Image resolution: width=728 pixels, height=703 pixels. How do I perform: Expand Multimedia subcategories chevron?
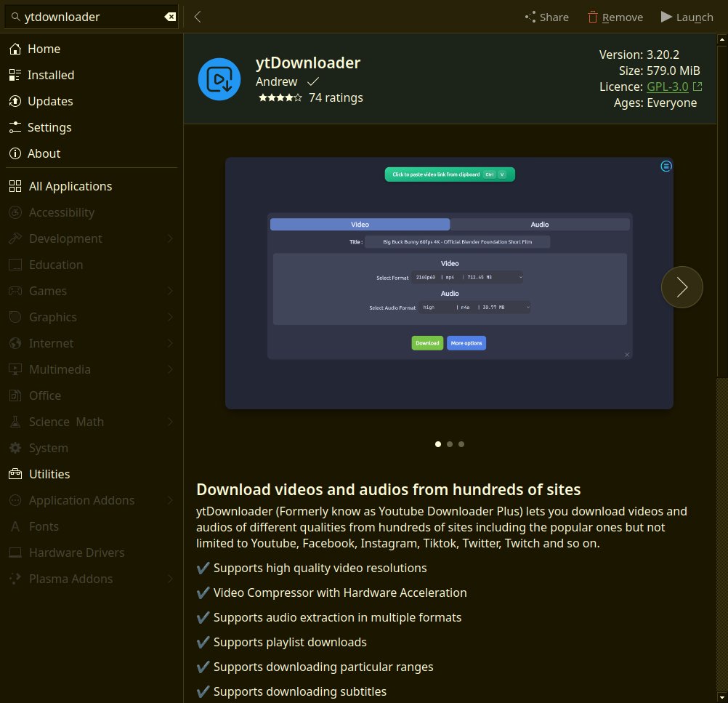click(x=170, y=369)
